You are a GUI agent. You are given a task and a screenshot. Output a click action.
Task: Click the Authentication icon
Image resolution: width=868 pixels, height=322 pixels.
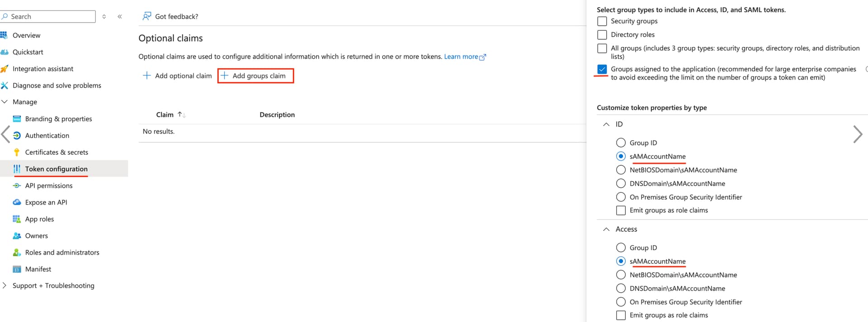click(17, 135)
